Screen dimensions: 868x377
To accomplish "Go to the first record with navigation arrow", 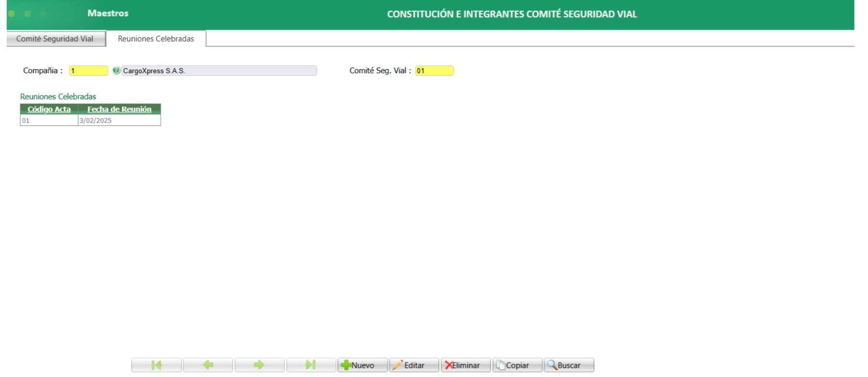I will pos(156,365).
